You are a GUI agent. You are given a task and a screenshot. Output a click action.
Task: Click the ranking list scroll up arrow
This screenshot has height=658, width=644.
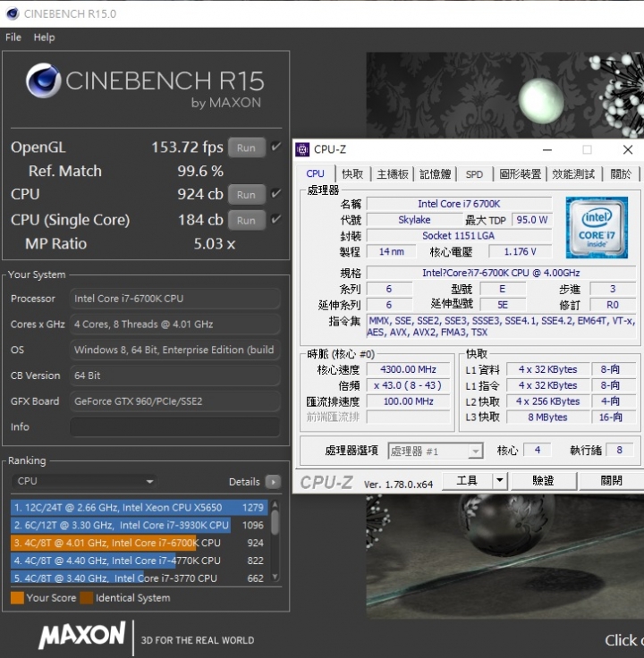coord(275,504)
